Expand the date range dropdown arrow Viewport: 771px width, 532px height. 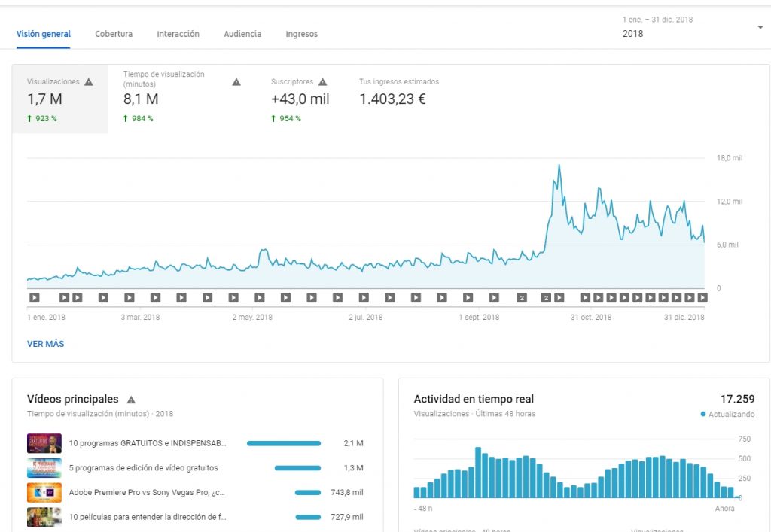(760, 28)
